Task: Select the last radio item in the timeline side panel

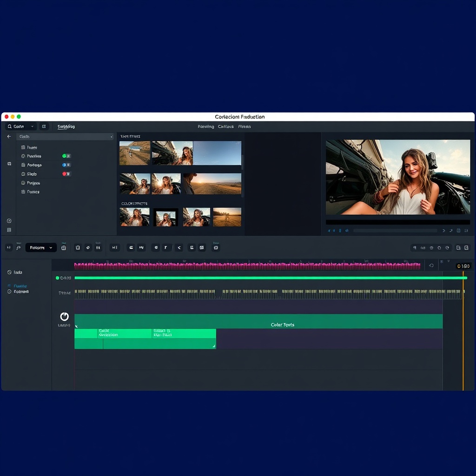Action: point(18,292)
